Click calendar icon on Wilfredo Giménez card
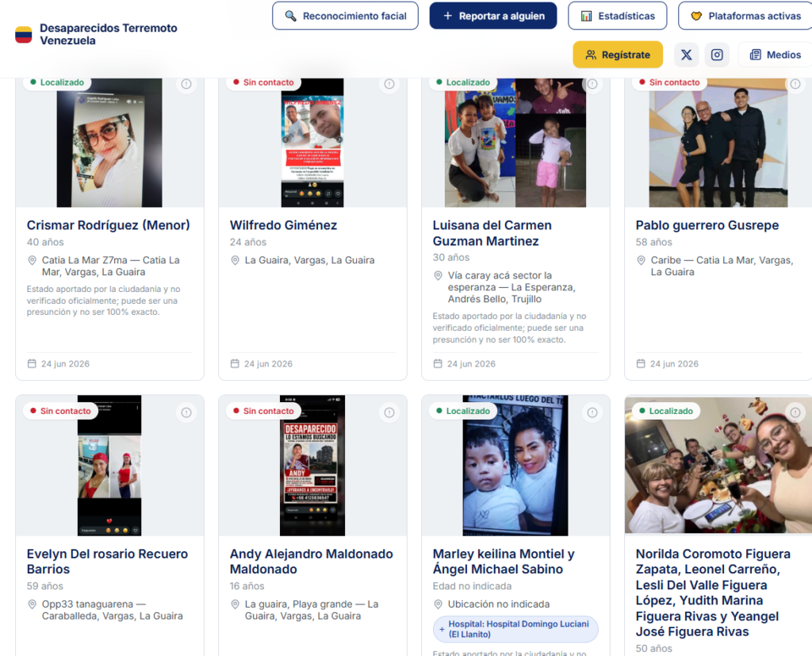812x656 pixels. click(235, 364)
